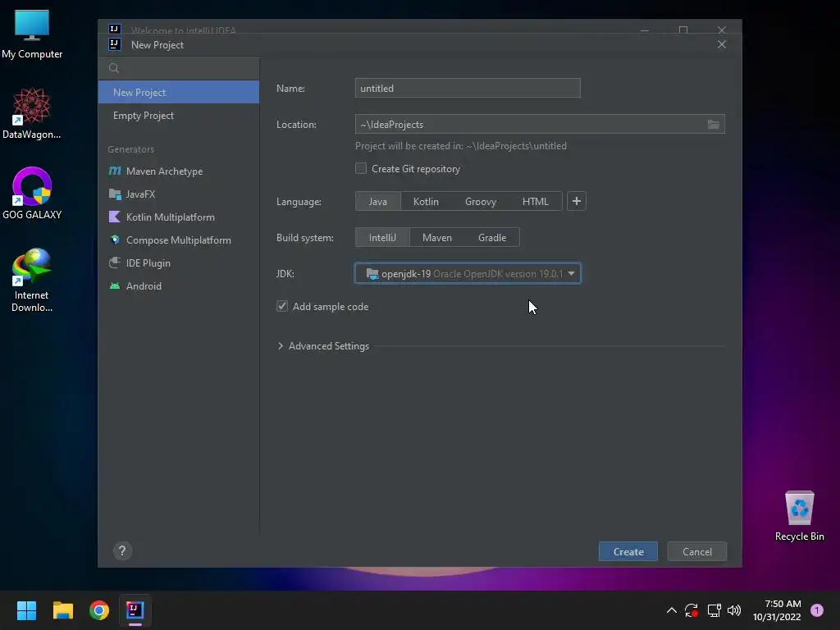Select Kotlin as the language
Image resolution: width=840 pixels, height=630 pixels.
click(x=426, y=202)
